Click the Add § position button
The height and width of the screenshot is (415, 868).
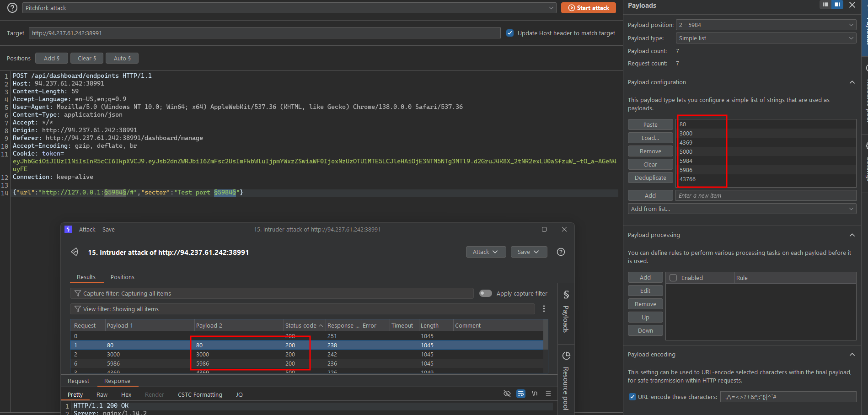click(52, 58)
